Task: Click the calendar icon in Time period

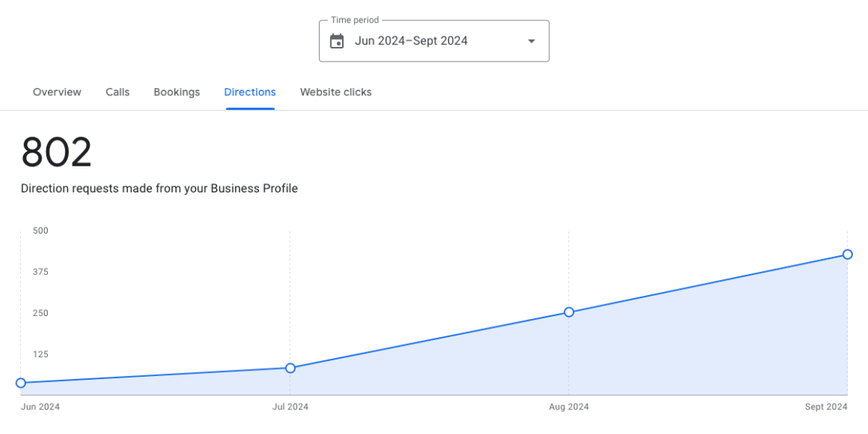Action: pos(336,41)
